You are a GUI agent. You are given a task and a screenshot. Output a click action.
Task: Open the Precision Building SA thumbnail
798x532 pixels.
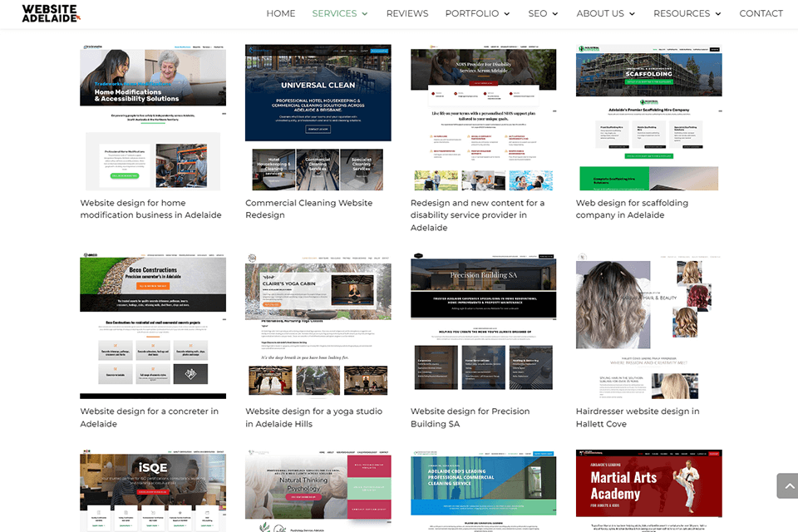483,326
